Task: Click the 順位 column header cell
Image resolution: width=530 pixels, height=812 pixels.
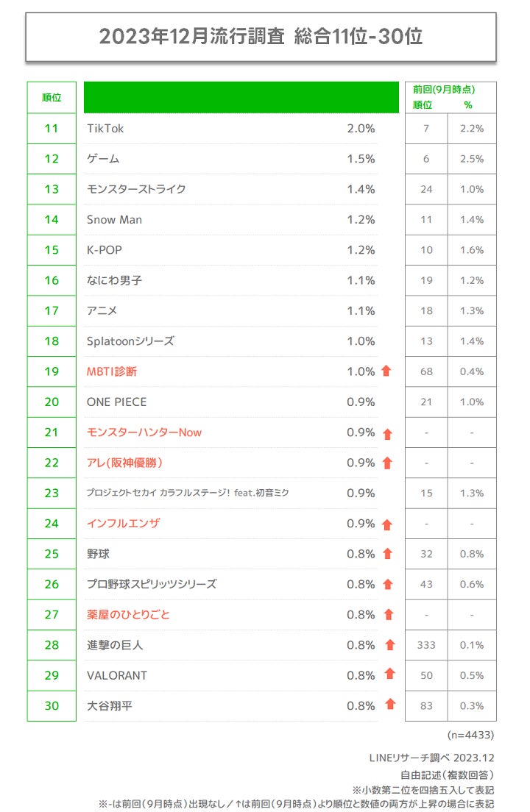Action: coord(52,97)
